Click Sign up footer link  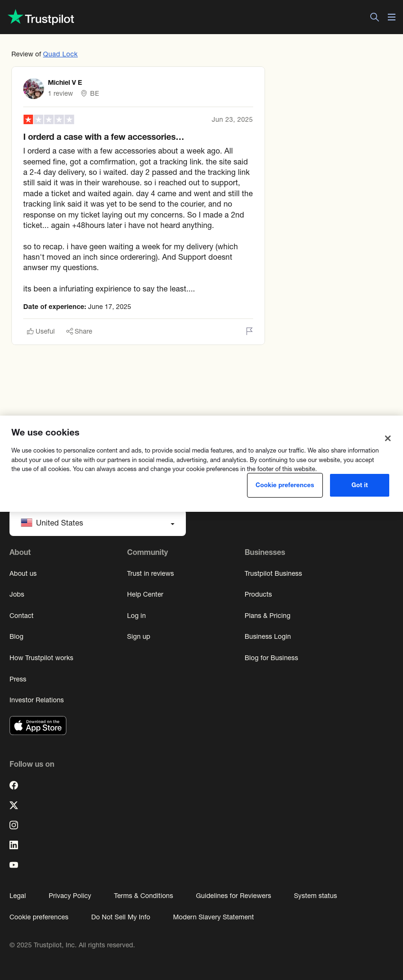138,636
